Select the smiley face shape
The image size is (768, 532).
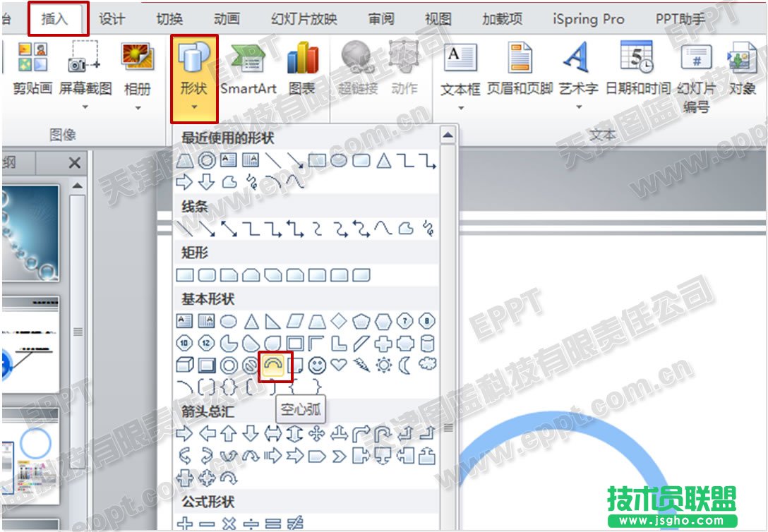click(x=318, y=364)
